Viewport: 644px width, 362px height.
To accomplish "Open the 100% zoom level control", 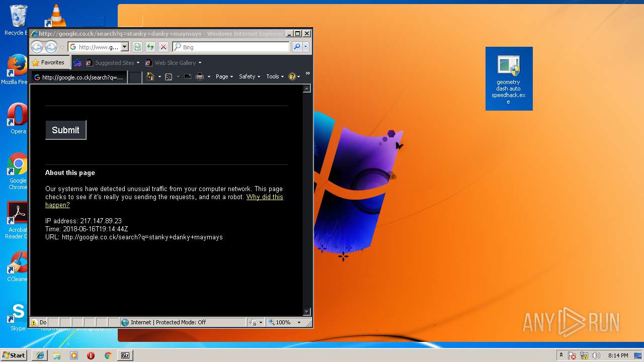I will click(x=285, y=322).
